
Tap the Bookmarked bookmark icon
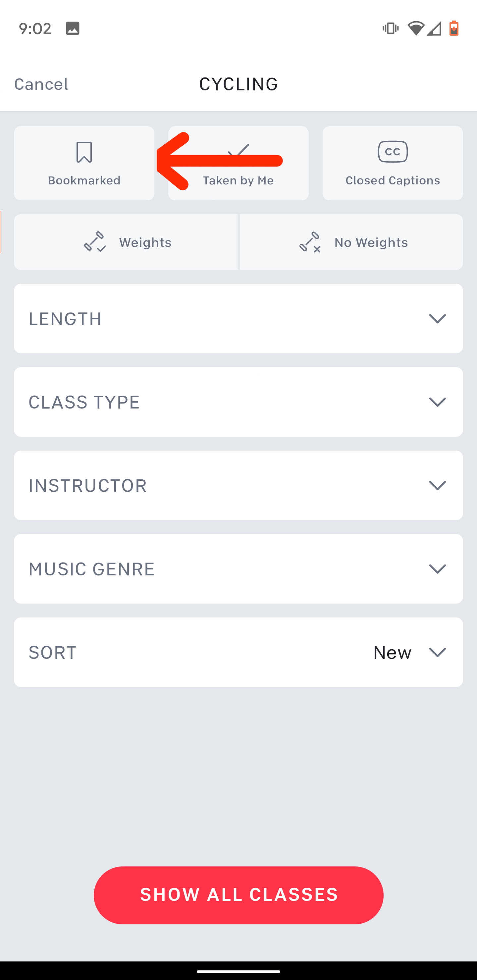tap(84, 152)
